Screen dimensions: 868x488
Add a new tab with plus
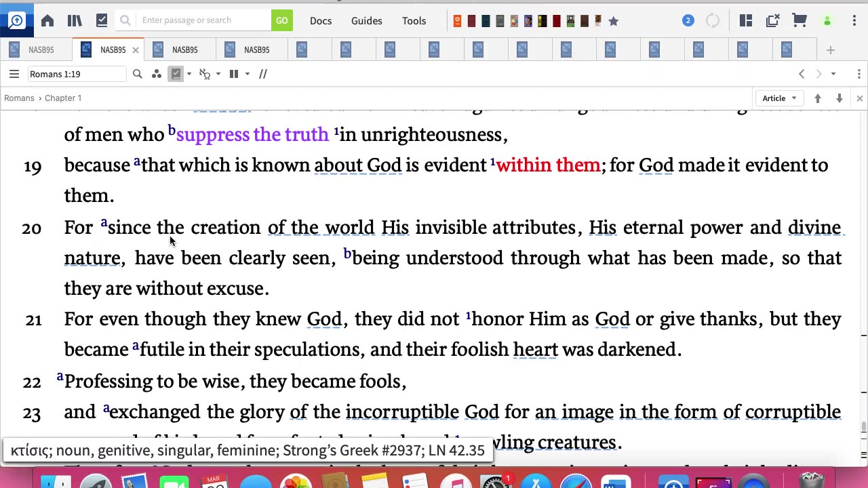[x=830, y=49]
